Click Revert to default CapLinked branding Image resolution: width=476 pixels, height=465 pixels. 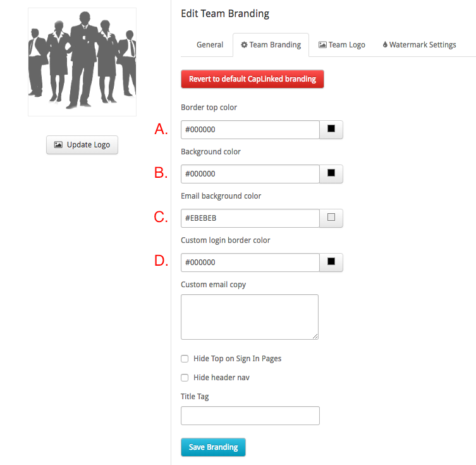click(252, 79)
